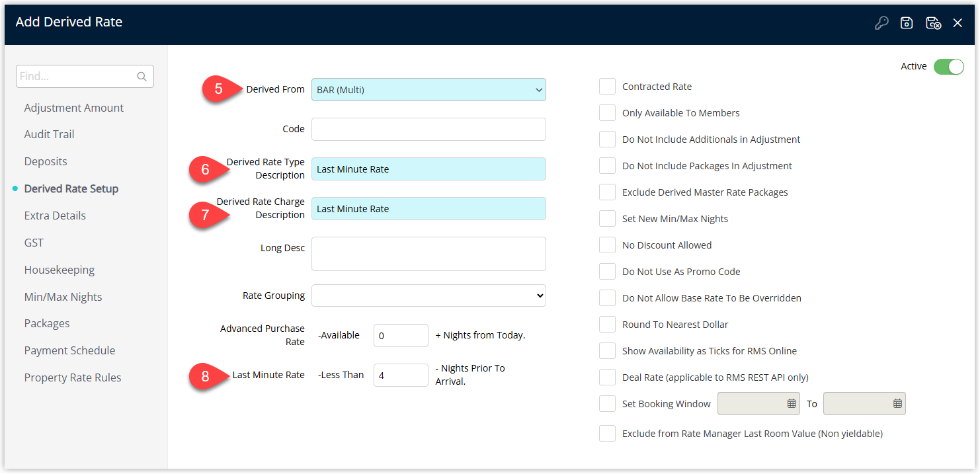
Task: Tick Do Not Include Packages In Adjustment
Action: coord(607,166)
